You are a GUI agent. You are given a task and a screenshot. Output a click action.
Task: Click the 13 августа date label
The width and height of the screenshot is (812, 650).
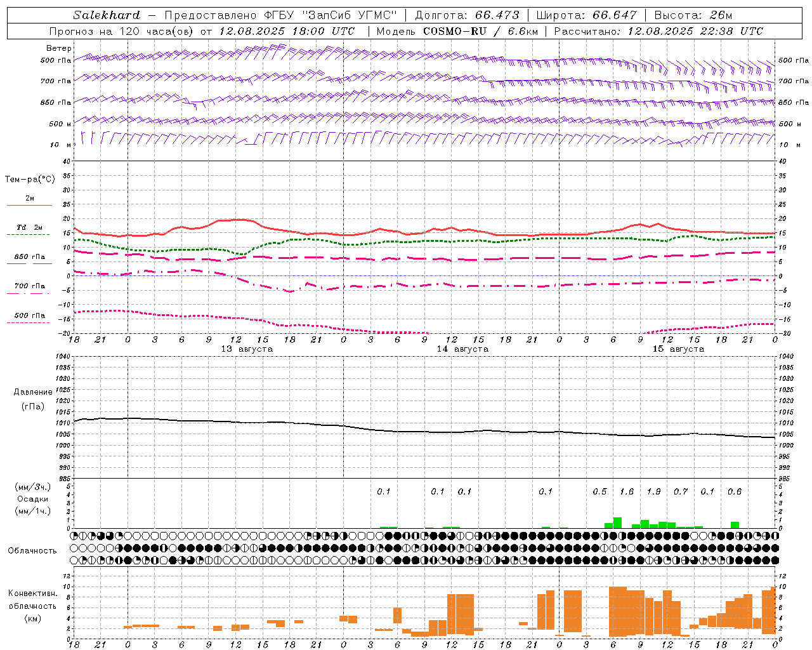247,349
